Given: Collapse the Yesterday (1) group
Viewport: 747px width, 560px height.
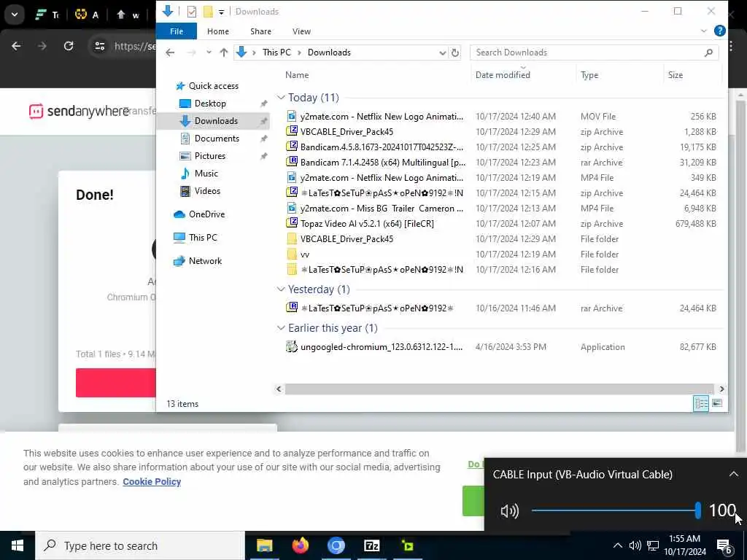Looking at the screenshot, I should (281, 289).
